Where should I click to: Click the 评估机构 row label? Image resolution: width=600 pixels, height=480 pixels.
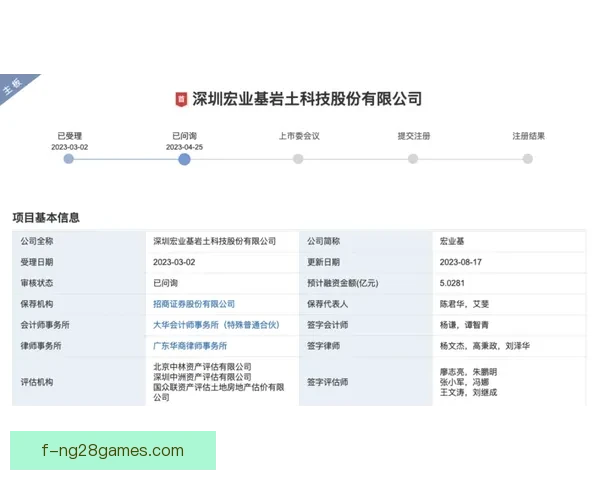click(x=37, y=382)
